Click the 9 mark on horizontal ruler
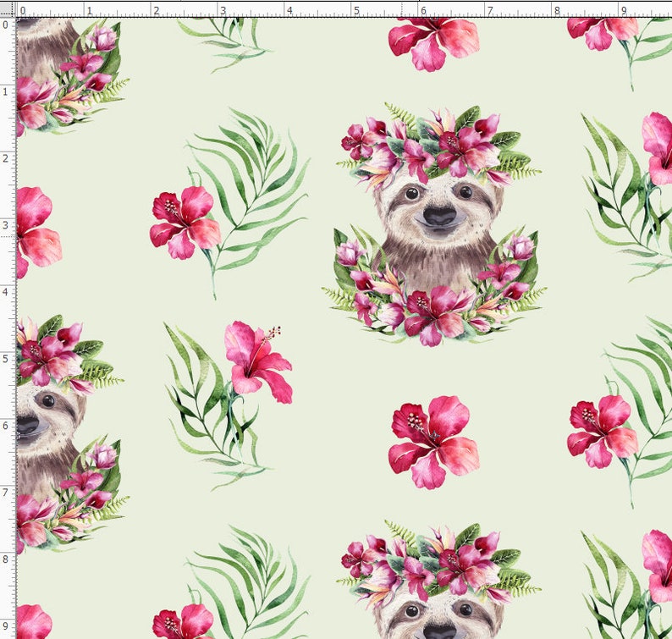 (624, 10)
